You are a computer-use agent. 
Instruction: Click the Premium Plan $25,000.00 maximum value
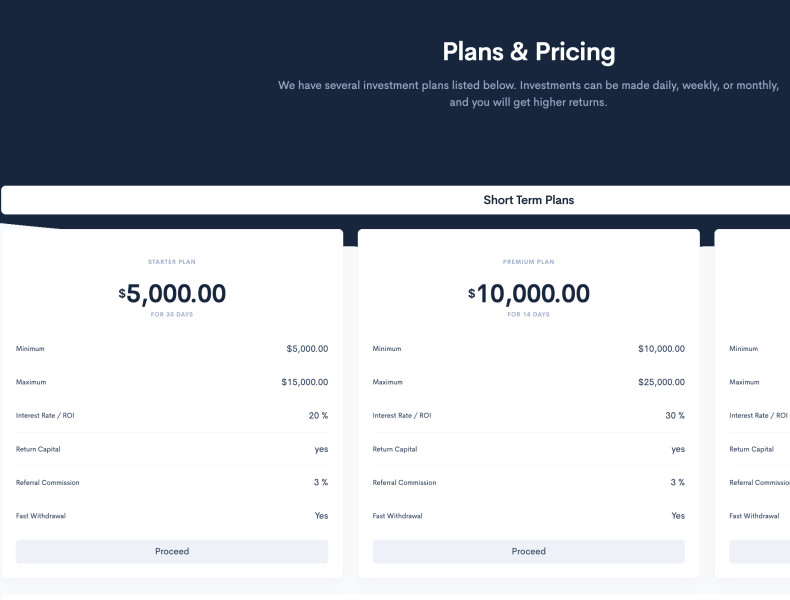pos(661,382)
